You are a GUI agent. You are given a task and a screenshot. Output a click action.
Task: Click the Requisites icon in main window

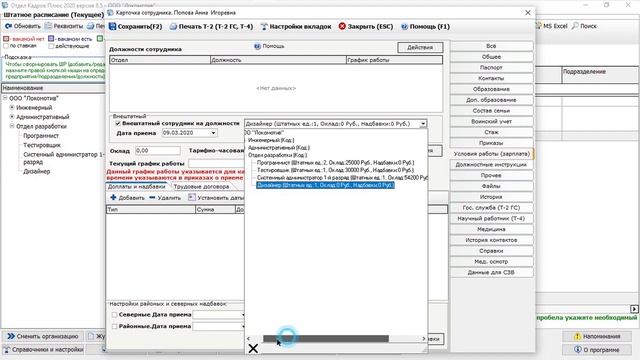(48, 26)
